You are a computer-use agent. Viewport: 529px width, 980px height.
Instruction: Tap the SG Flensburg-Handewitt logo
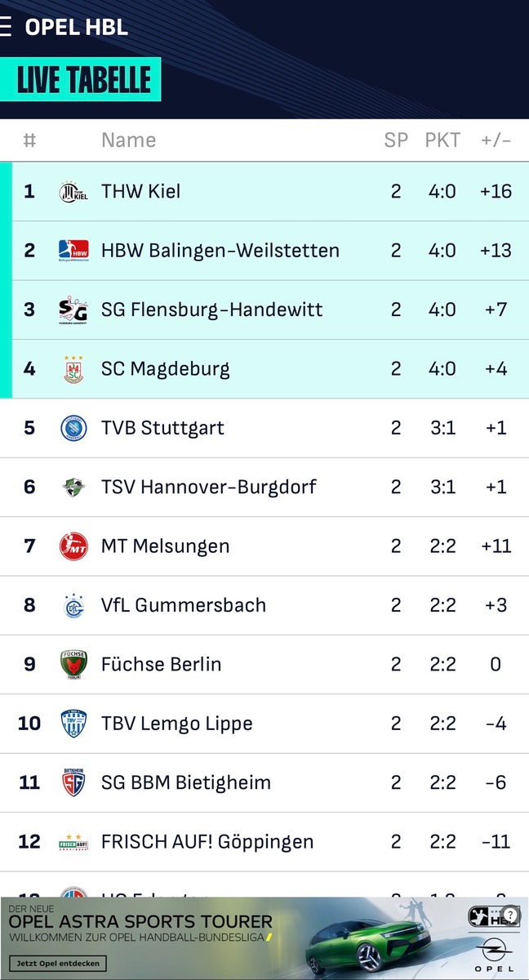[73, 310]
